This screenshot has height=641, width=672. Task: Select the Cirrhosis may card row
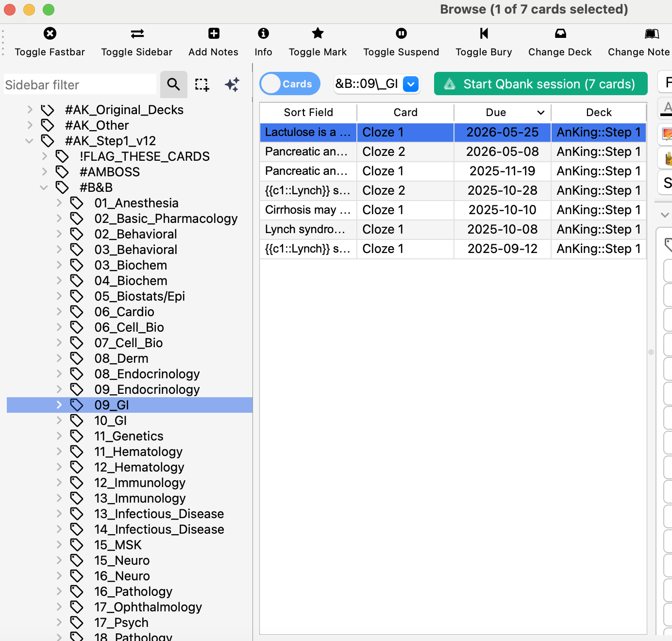pos(307,210)
